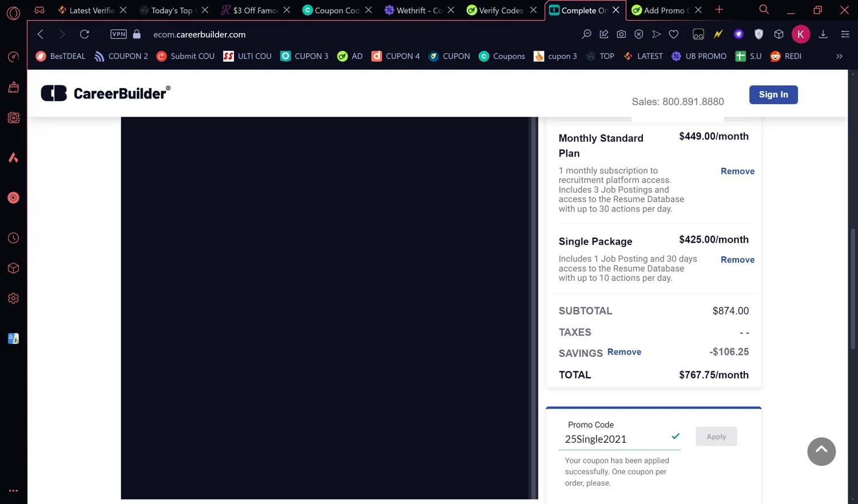Open the LATEST bookmark
858x504 pixels.
[x=643, y=56]
